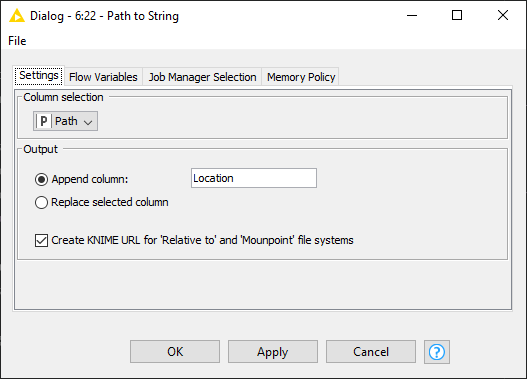527x379 pixels.
Task: Click the Cancel button
Action: [x=371, y=351]
